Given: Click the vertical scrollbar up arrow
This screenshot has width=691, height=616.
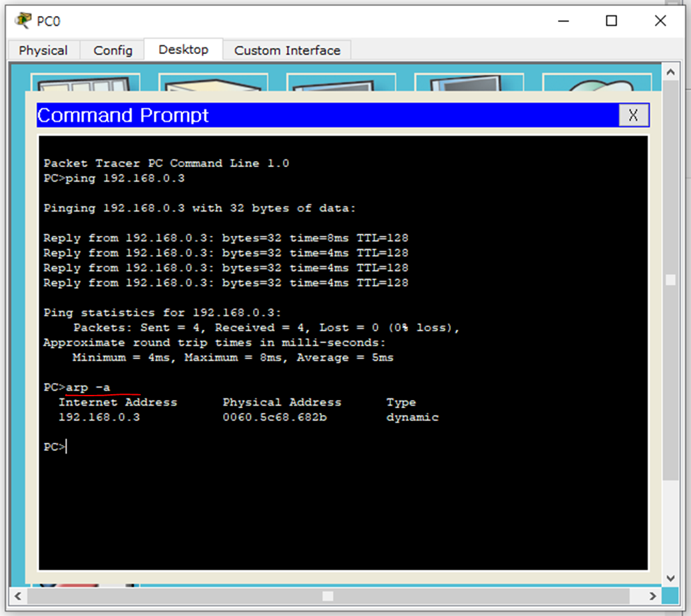Looking at the screenshot, I should click(x=670, y=72).
